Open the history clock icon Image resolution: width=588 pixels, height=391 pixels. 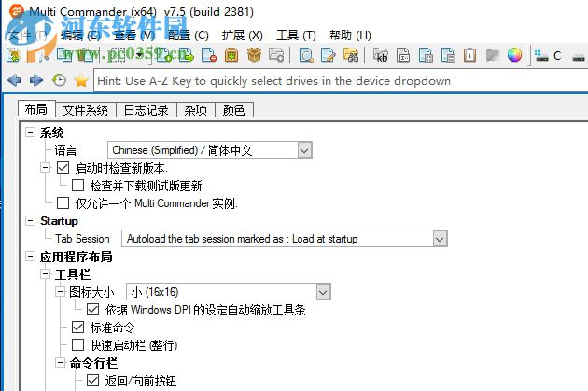tap(59, 80)
